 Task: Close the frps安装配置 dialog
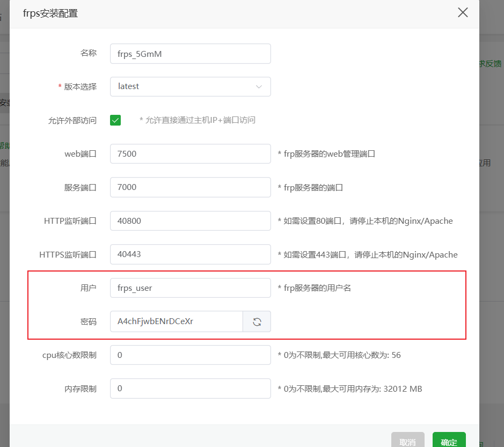tap(463, 13)
